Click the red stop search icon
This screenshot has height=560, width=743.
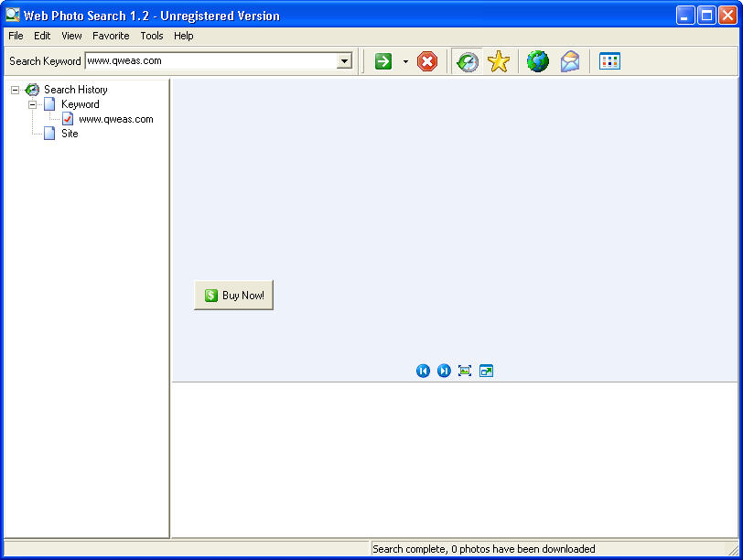(427, 61)
